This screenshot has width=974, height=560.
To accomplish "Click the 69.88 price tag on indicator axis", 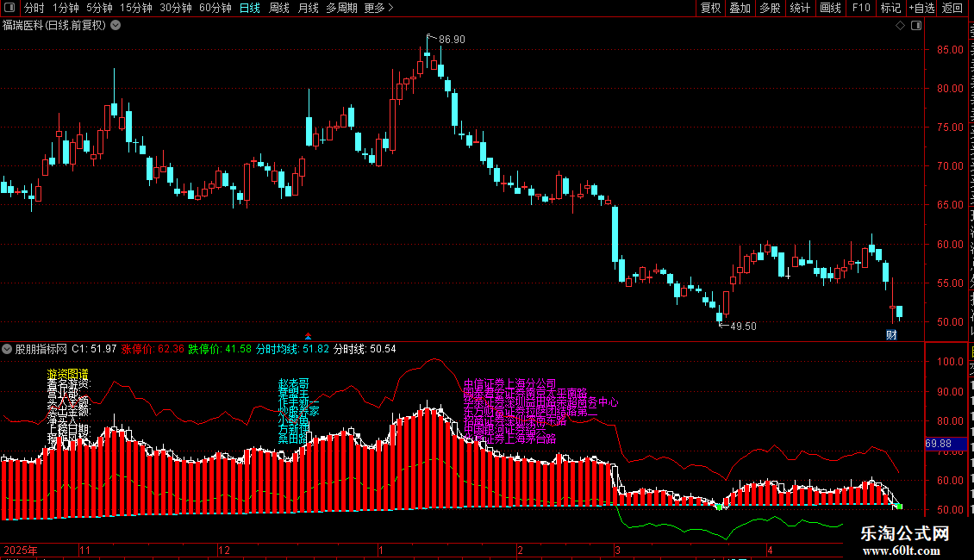I will tap(946, 444).
